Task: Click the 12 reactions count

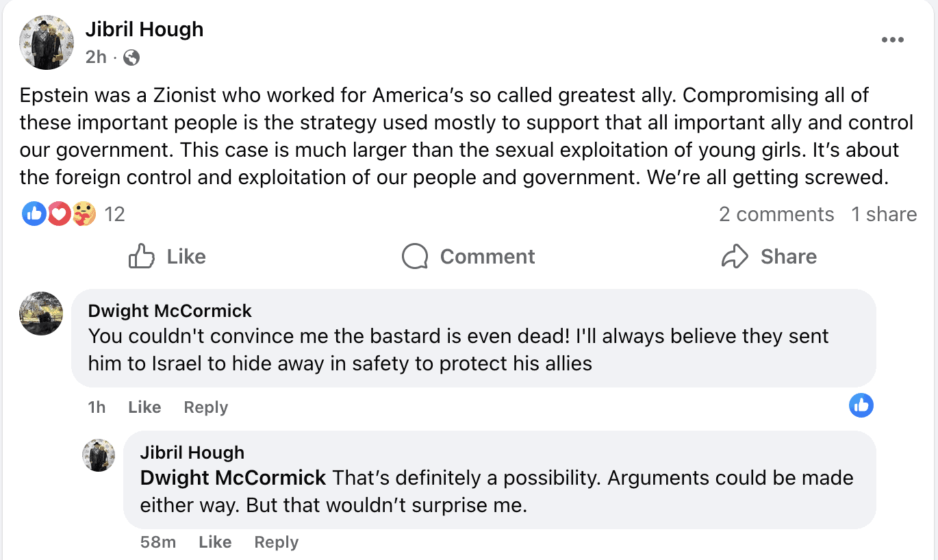Action: pyautogui.click(x=114, y=214)
